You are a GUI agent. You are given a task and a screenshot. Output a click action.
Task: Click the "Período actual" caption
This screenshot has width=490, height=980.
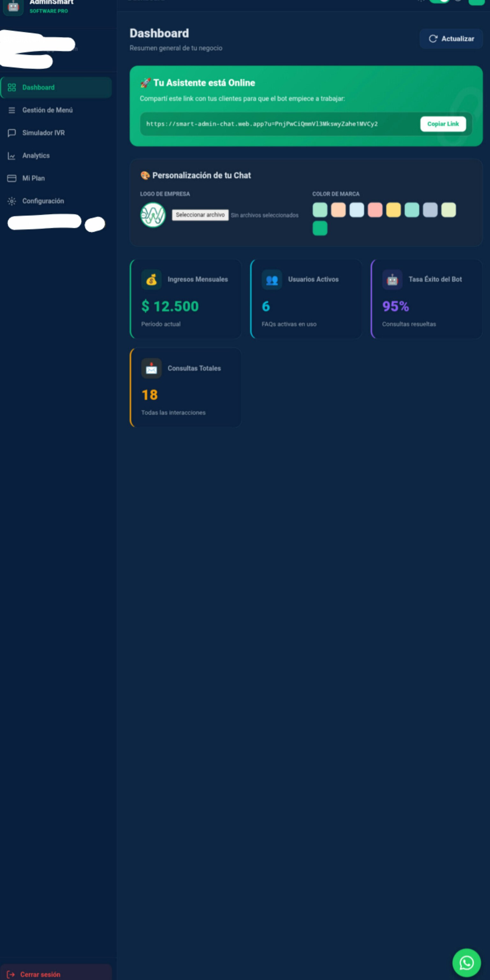pyautogui.click(x=161, y=324)
